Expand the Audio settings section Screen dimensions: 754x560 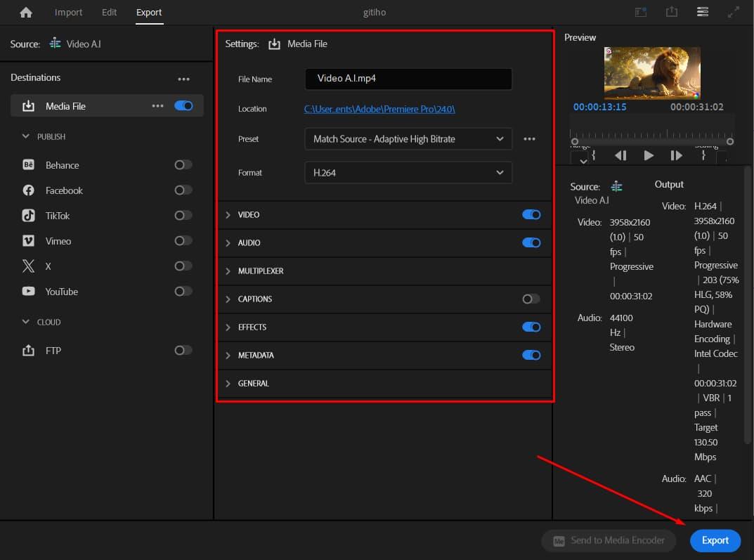click(227, 242)
